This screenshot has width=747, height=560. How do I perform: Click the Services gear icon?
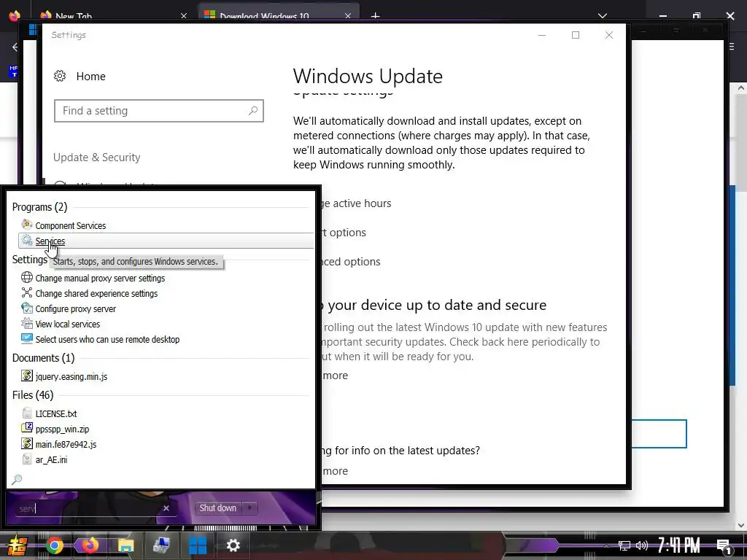pos(27,241)
